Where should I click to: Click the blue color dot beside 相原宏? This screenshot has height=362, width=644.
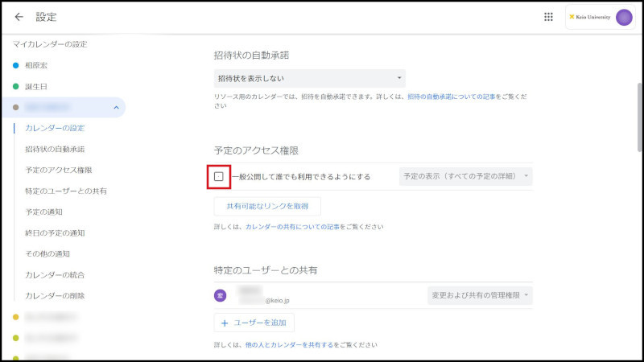click(x=16, y=65)
